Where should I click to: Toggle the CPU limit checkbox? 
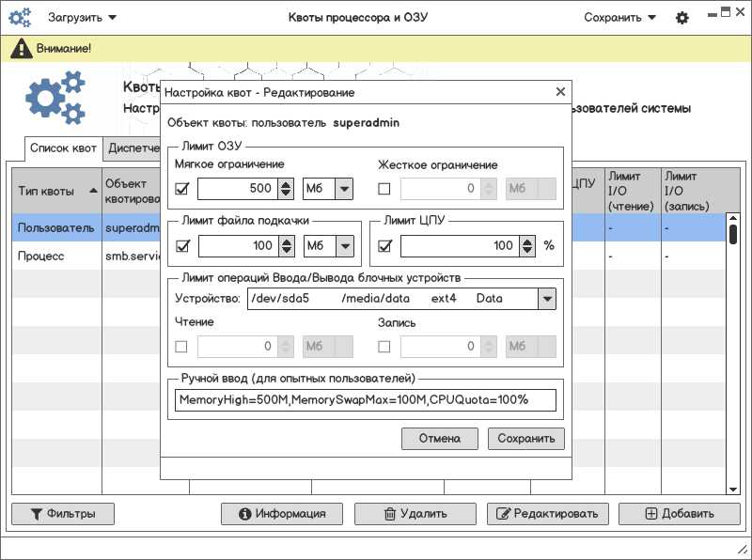click(384, 246)
